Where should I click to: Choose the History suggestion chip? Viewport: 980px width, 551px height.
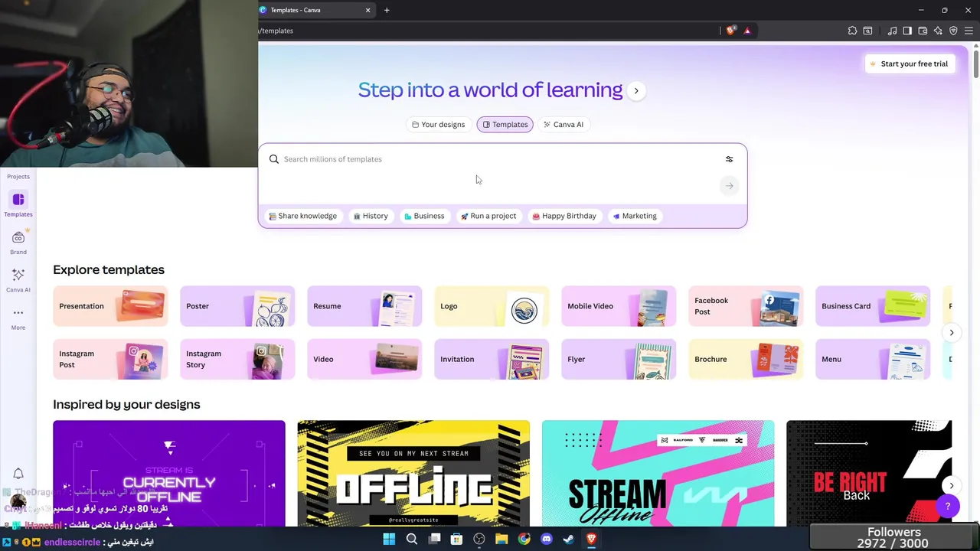371,216
